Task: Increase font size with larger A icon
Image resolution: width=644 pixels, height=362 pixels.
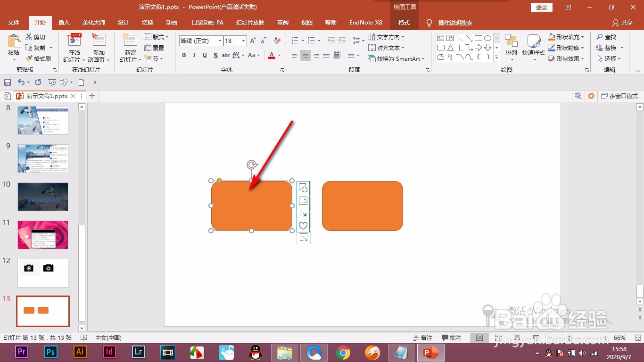Action: (x=253, y=41)
